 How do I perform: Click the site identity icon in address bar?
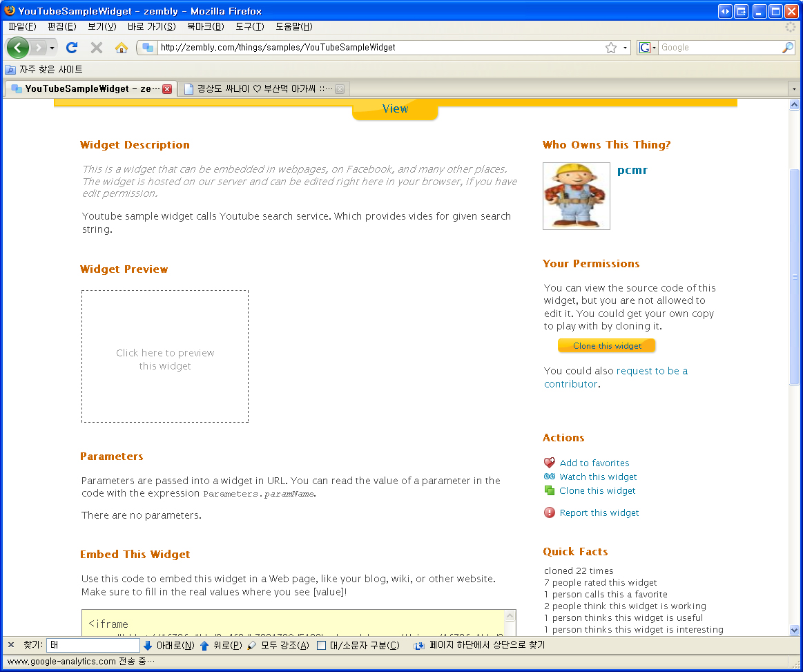pyautogui.click(x=148, y=48)
